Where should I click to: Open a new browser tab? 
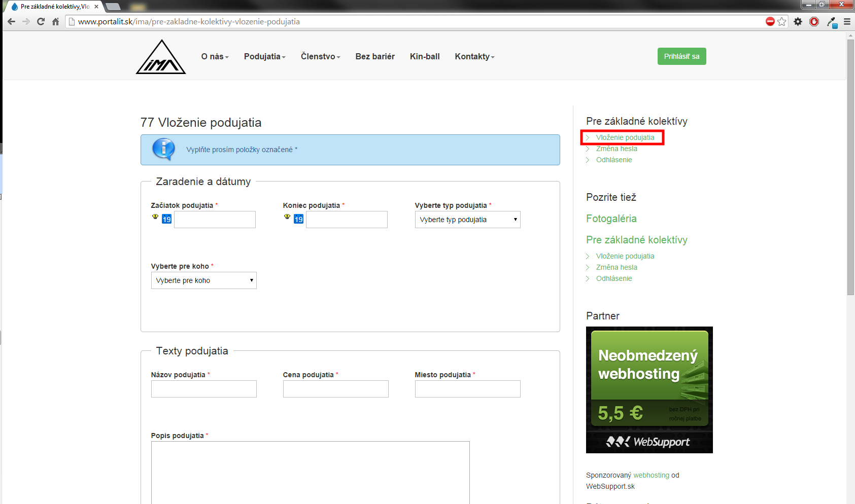click(x=113, y=7)
